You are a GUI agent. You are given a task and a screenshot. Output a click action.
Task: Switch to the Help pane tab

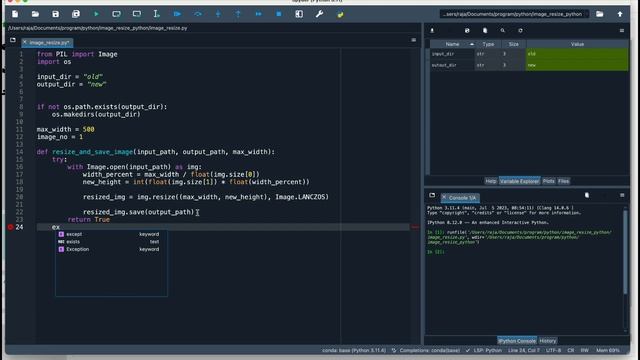click(x=491, y=181)
